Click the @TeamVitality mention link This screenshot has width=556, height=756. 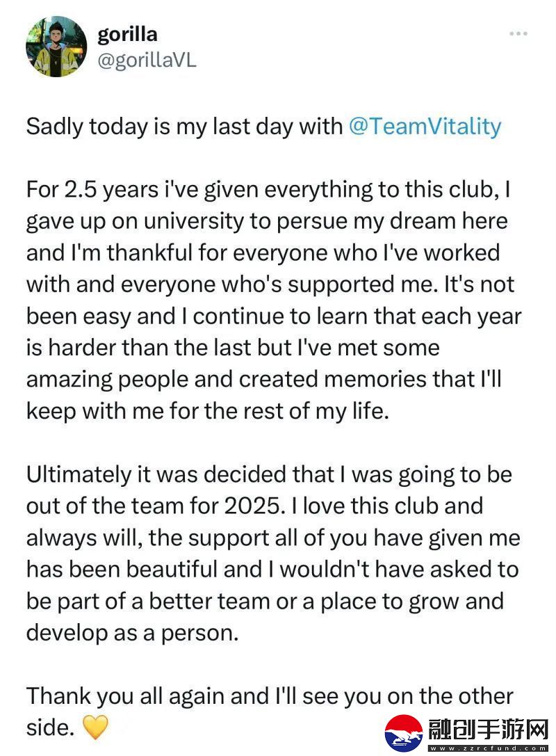pos(425,127)
